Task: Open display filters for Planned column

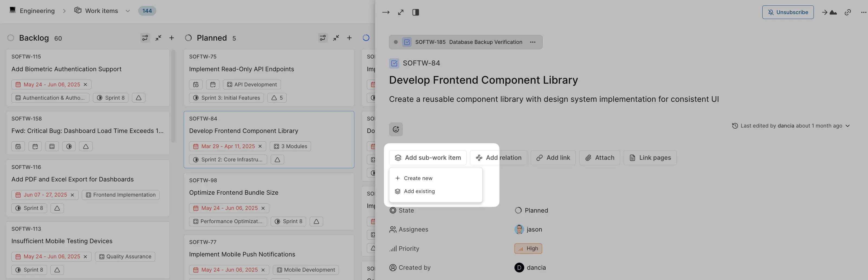Action: point(323,38)
